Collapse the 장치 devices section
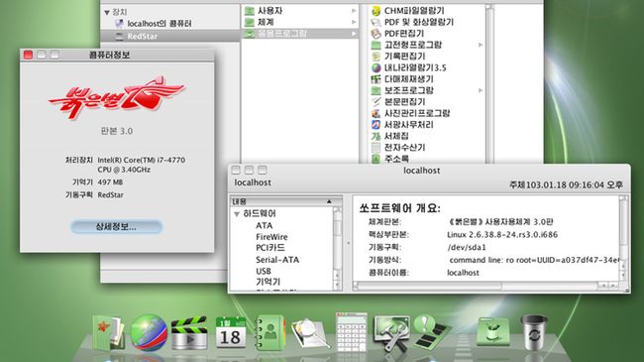Image resolution: width=644 pixels, height=362 pixels. tap(107, 12)
